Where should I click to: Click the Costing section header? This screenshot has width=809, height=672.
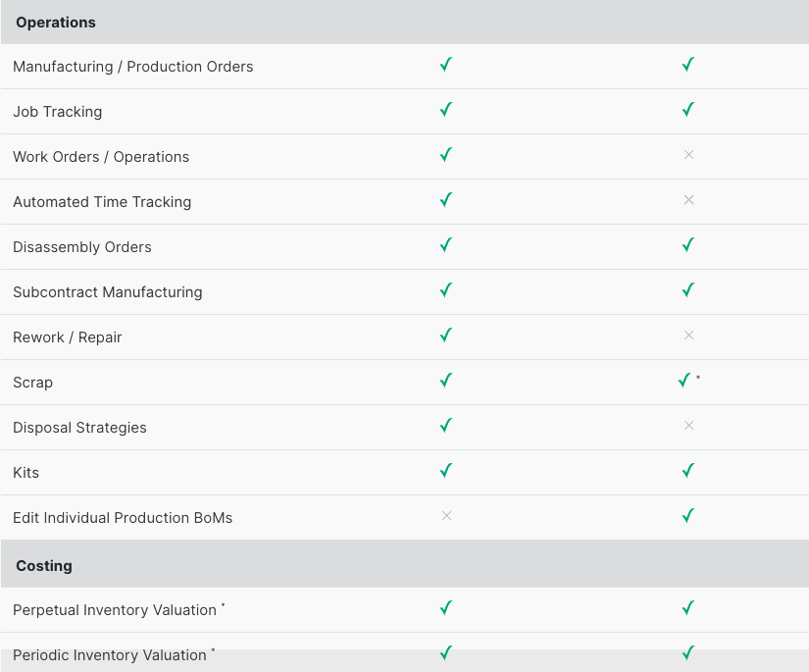tap(44, 566)
